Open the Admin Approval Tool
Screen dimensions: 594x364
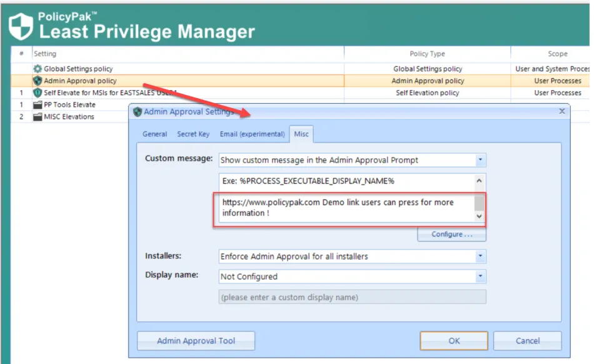(x=196, y=341)
